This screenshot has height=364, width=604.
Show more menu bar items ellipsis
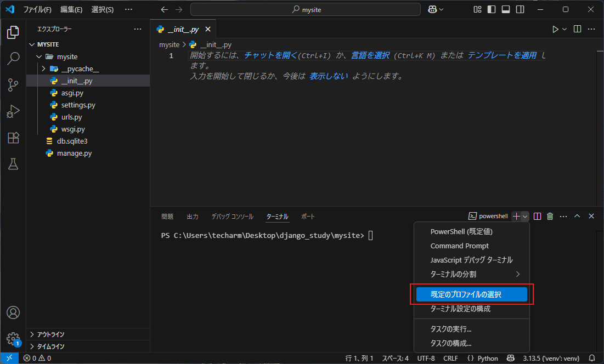coord(129,10)
